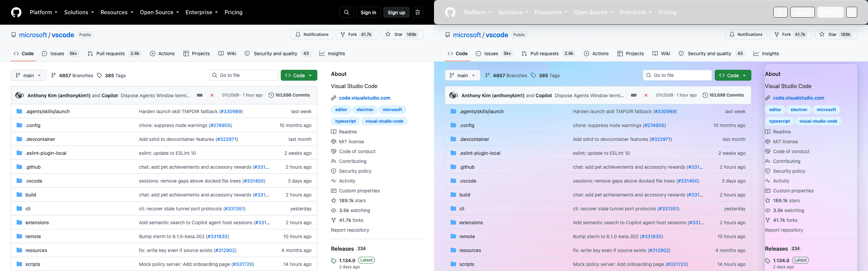868x271 pixels.
Task: Open Releases 234 heading on right page
Action: [x=783, y=249]
